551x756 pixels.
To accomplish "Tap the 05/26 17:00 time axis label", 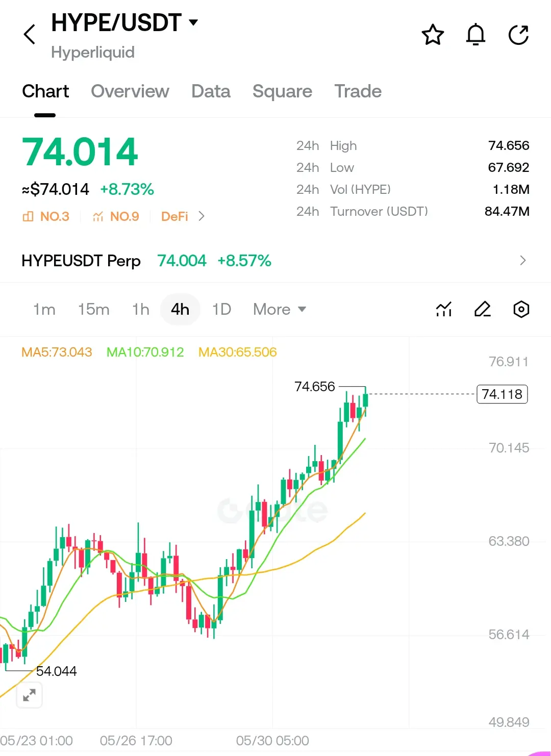I will click(x=136, y=741).
